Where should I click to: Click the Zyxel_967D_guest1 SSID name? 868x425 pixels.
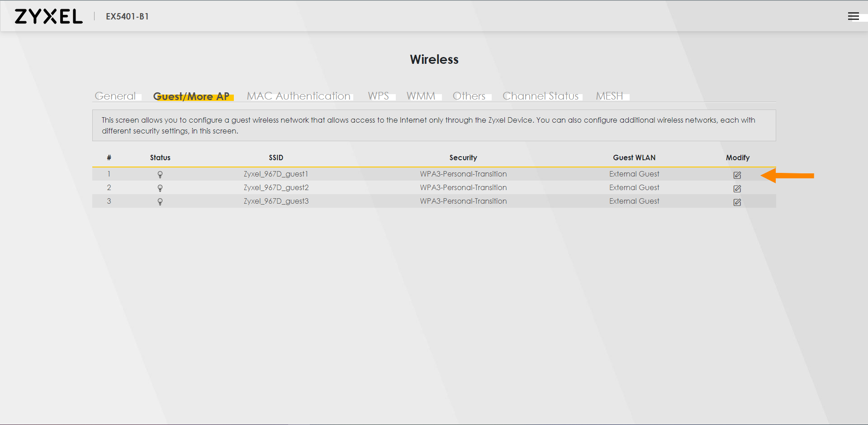[276, 174]
